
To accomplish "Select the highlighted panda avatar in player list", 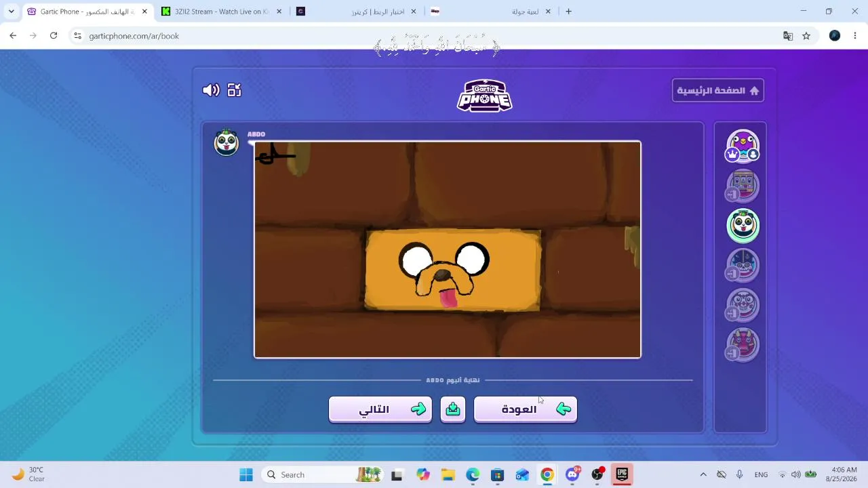I will 743,226.
